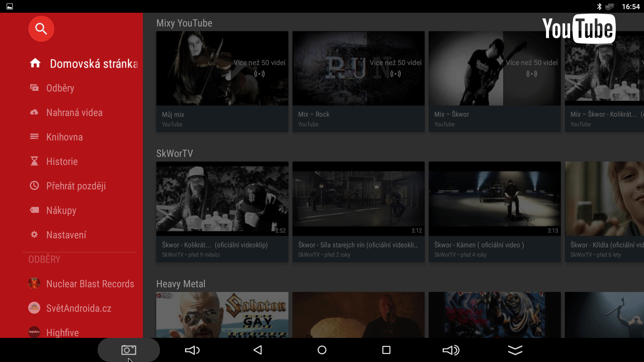Lower volume with the navigation bar speaker icon
The width and height of the screenshot is (644, 362).
[193, 350]
